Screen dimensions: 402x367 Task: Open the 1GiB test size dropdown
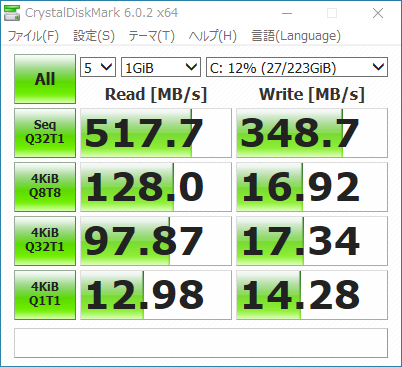(161, 67)
